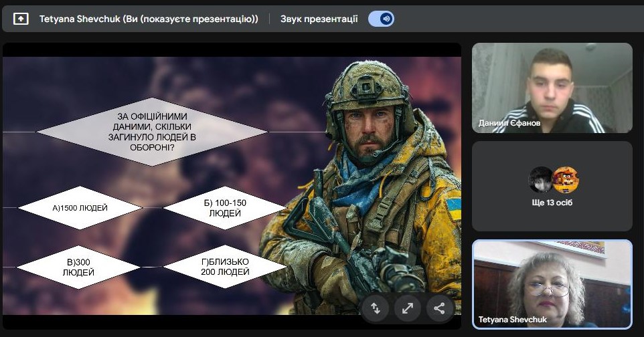Expand presentation to fullscreen with diagonal arrows
Screen dimensions: 644x337
(x=407, y=308)
